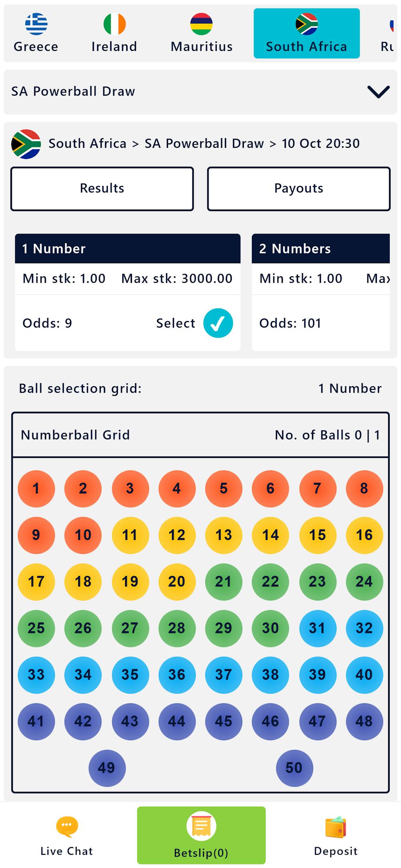401x868 pixels.
Task: Select ball number 7 in the grid
Action: (317, 488)
